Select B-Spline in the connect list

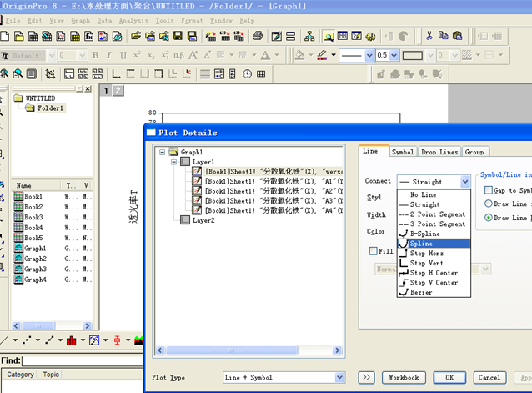pos(426,234)
